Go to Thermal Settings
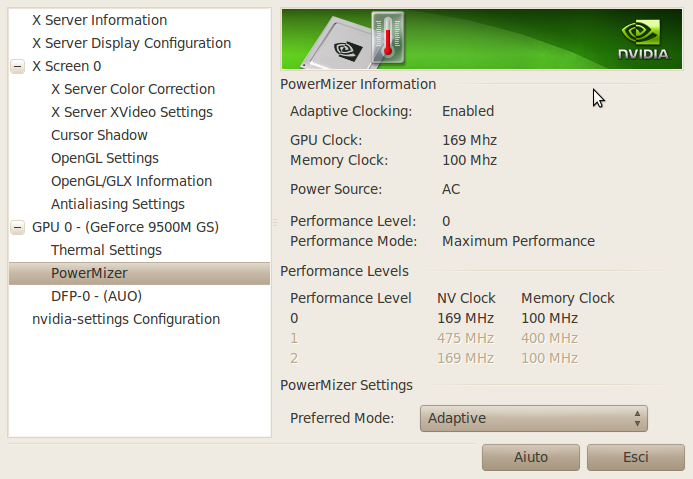Screen dimensions: 693x479 point(106,250)
